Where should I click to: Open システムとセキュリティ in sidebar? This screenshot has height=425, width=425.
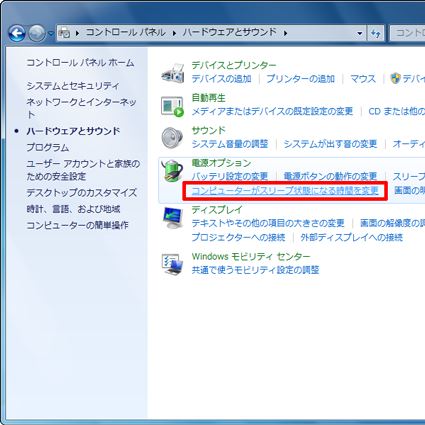coord(73,86)
